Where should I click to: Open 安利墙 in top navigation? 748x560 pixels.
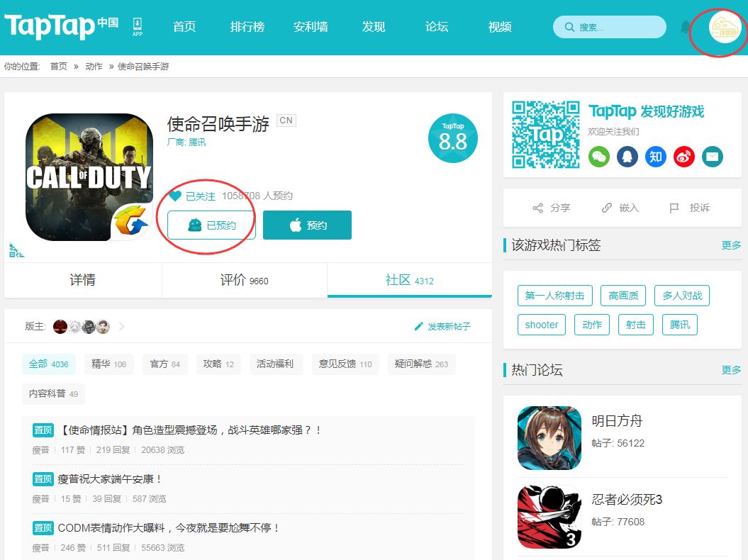coord(311,27)
